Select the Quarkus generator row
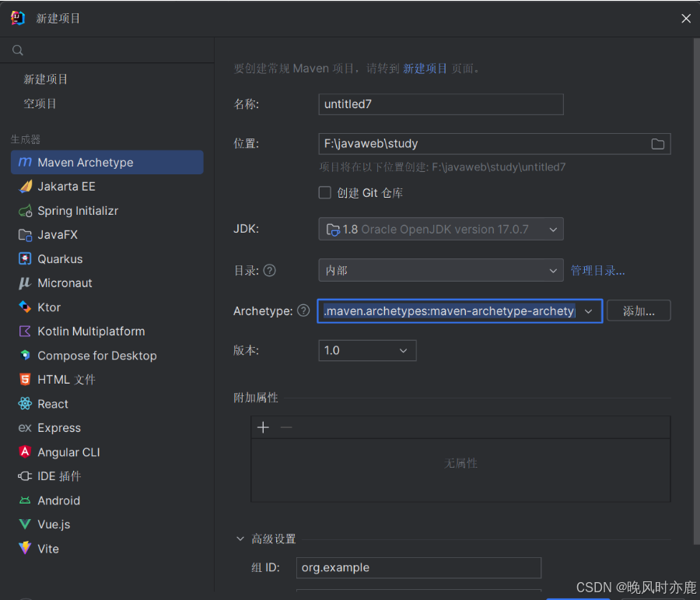 pyautogui.click(x=107, y=258)
